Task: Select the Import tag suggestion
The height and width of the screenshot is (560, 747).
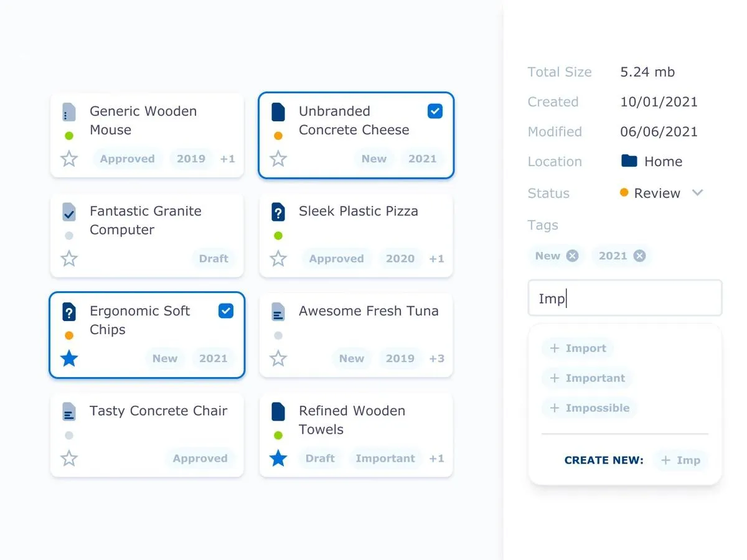Action: [578, 348]
